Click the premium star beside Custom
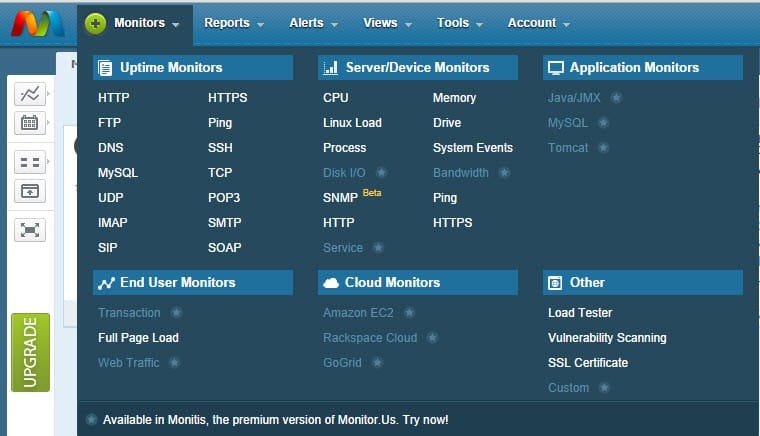The image size is (760, 436). (604, 388)
